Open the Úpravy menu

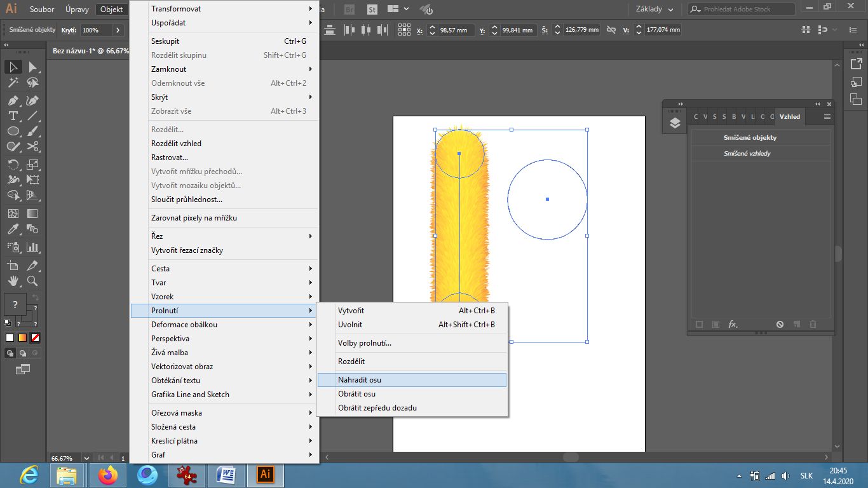point(77,10)
